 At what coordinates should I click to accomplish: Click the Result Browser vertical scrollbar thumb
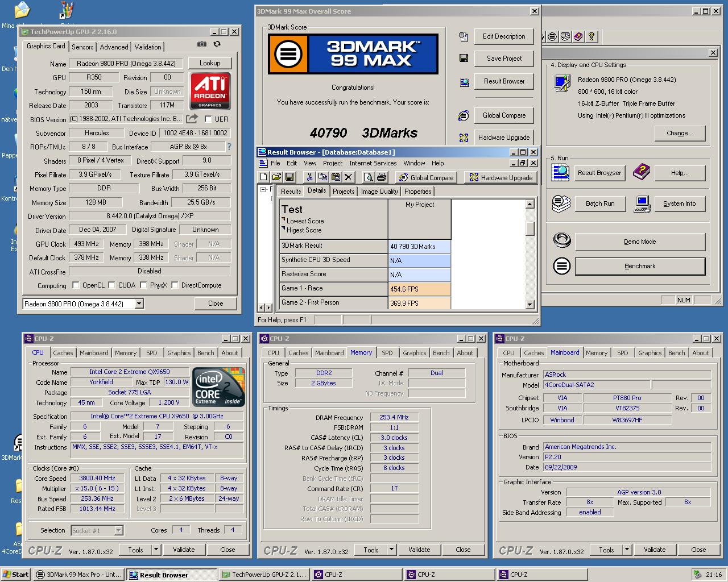pos(530,228)
